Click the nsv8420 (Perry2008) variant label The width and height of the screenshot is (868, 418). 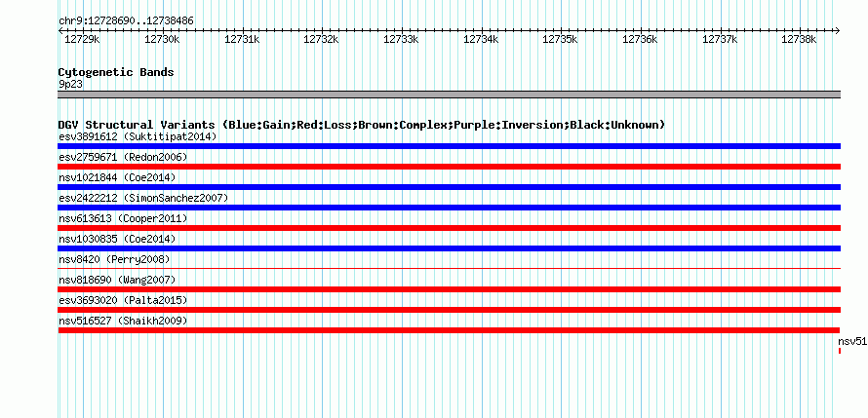(x=114, y=259)
